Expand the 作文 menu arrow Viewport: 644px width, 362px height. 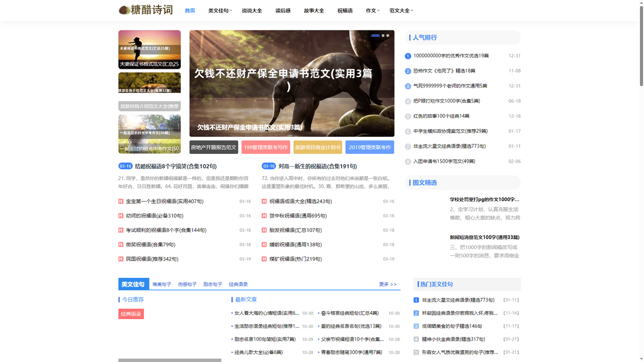(x=378, y=11)
